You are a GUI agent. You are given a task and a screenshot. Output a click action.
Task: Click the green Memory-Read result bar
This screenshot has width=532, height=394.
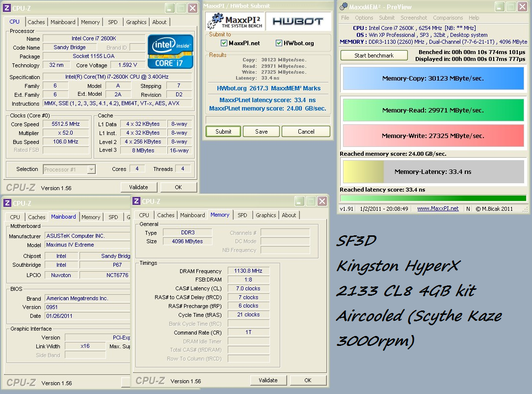[x=433, y=110]
